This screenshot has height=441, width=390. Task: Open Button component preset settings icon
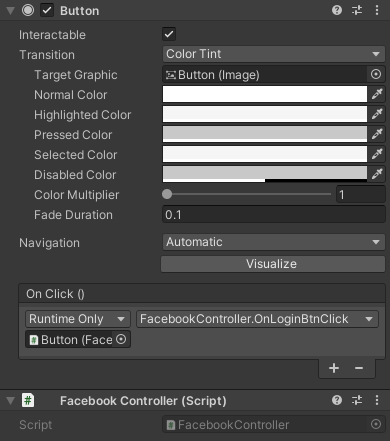click(357, 10)
